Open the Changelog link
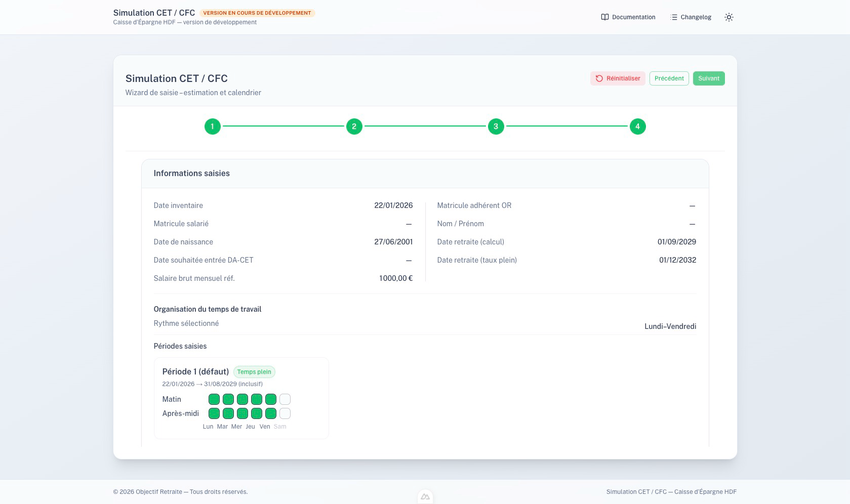The height and width of the screenshot is (504, 850). pyautogui.click(x=696, y=17)
